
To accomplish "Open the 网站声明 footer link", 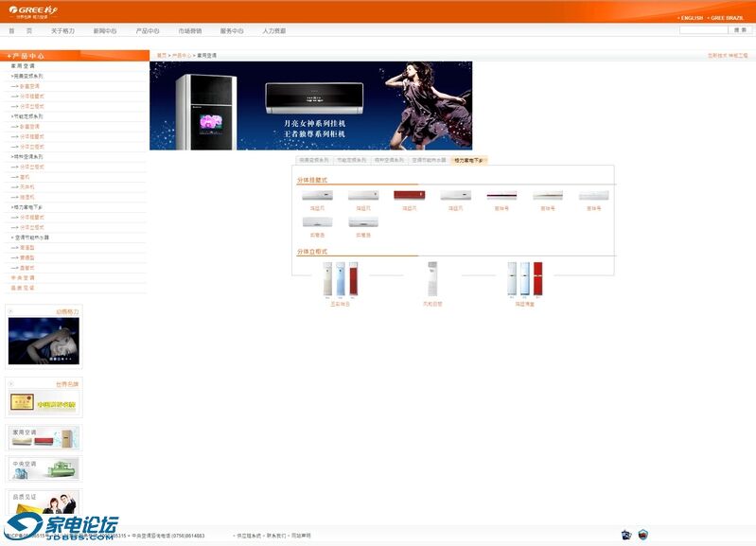I will tap(301, 536).
